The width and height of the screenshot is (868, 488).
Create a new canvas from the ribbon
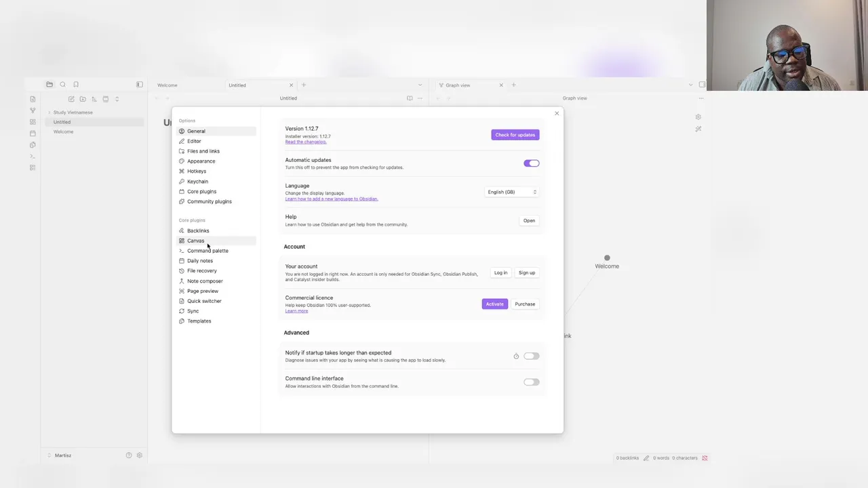click(x=33, y=122)
